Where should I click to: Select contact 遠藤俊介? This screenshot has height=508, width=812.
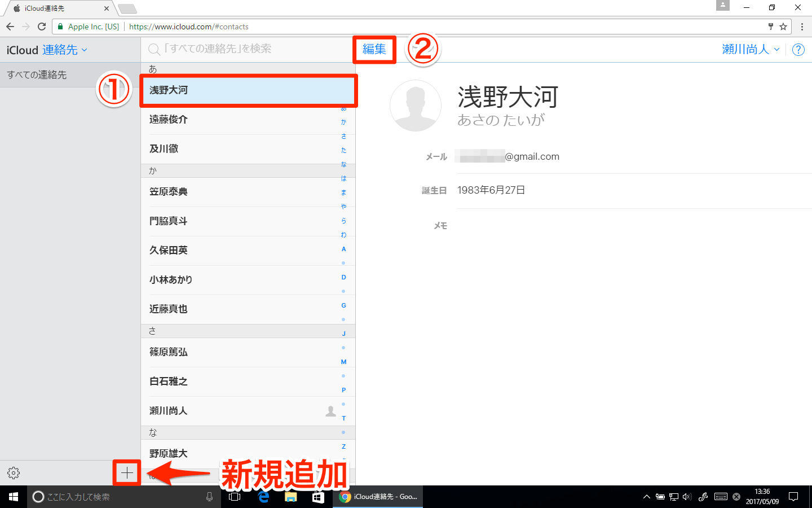click(x=248, y=120)
